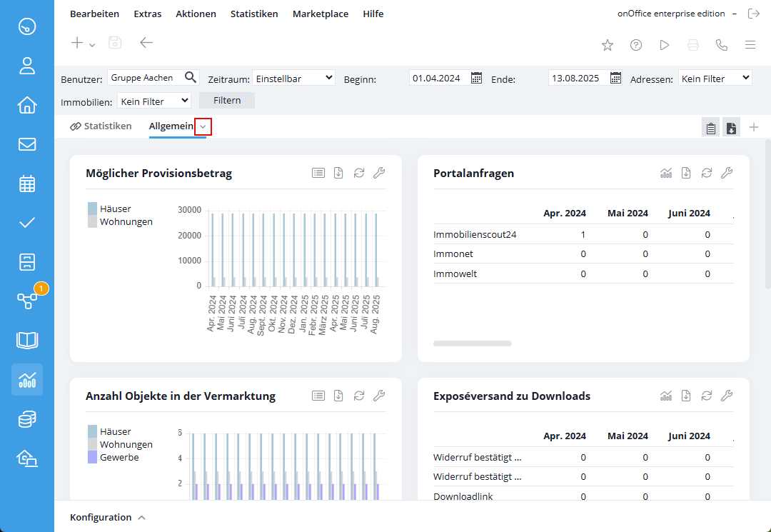Click the statistics chart sidebar icon

pyautogui.click(x=27, y=379)
